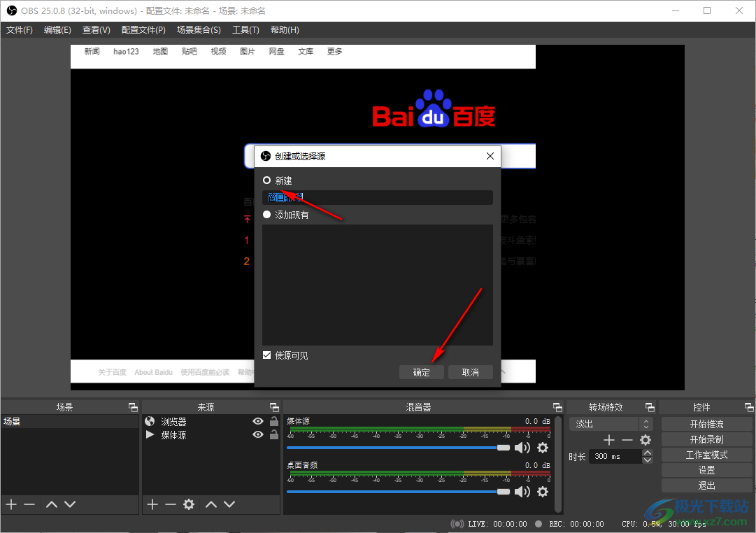Open the 淡出 transition dropdown
Screen dimensions: 756x533
611,424
